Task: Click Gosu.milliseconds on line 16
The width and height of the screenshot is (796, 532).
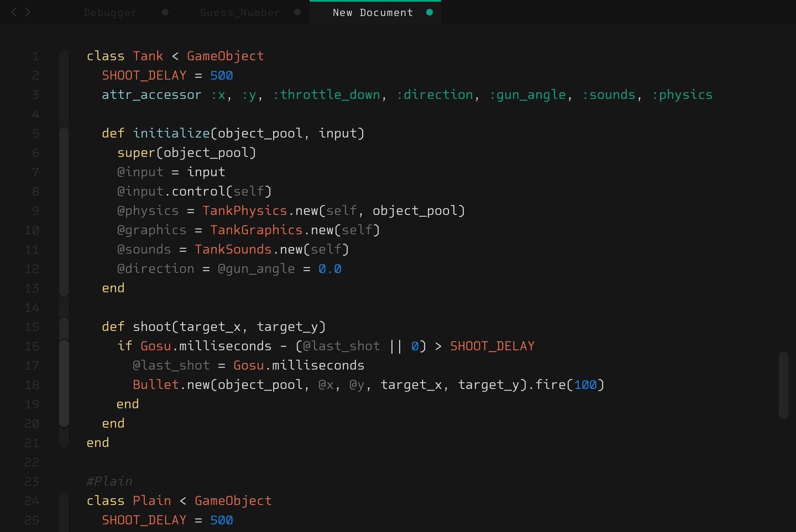Action: pyautogui.click(x=206, y=346)
